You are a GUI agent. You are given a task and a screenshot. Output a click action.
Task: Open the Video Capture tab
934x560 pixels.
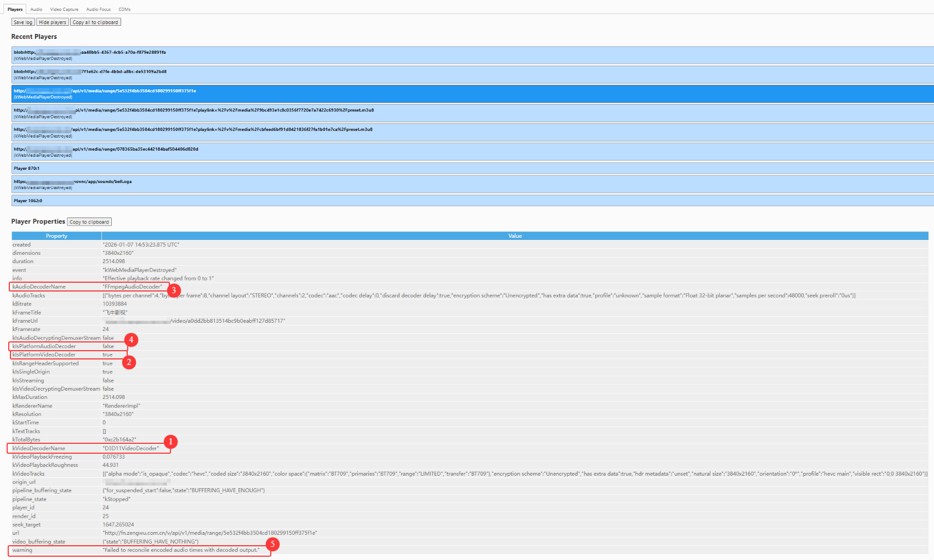click(64, 9)
